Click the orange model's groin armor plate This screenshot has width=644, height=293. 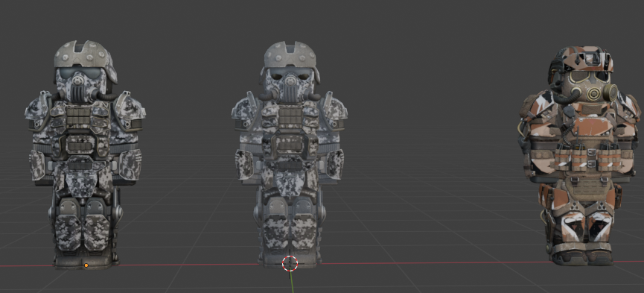583,192
